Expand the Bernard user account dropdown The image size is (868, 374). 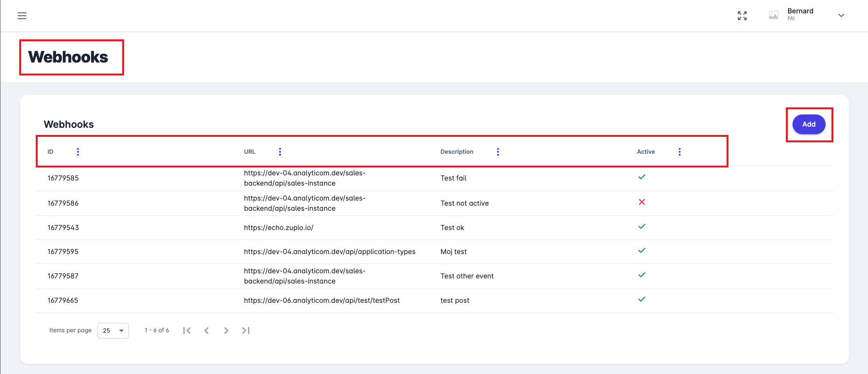(841, 16)
